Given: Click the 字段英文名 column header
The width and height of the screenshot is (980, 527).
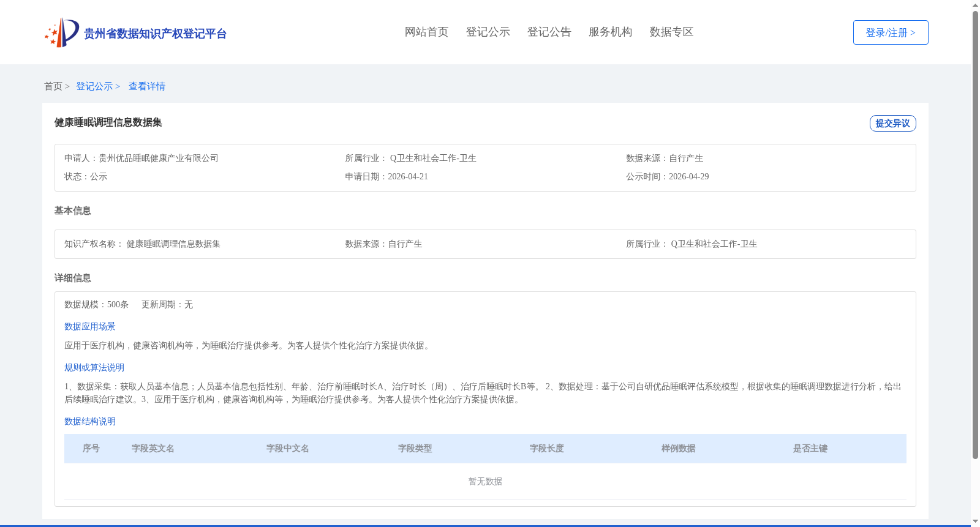Looking at the screenshot, I should (153, 448).
